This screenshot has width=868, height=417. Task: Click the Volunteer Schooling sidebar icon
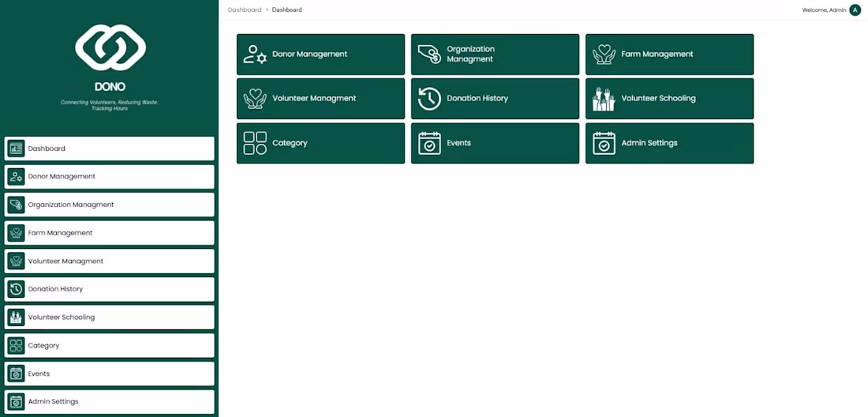coord(16,317)
